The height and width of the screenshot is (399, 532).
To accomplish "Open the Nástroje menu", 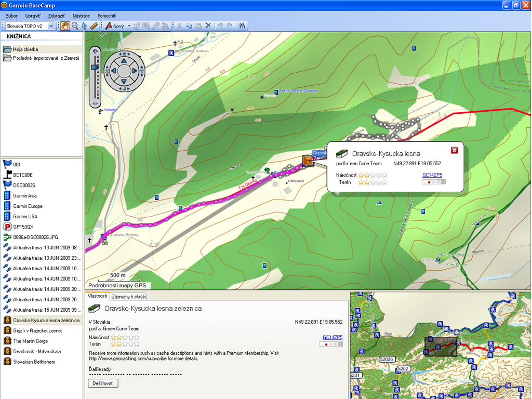I will [81, 16].
